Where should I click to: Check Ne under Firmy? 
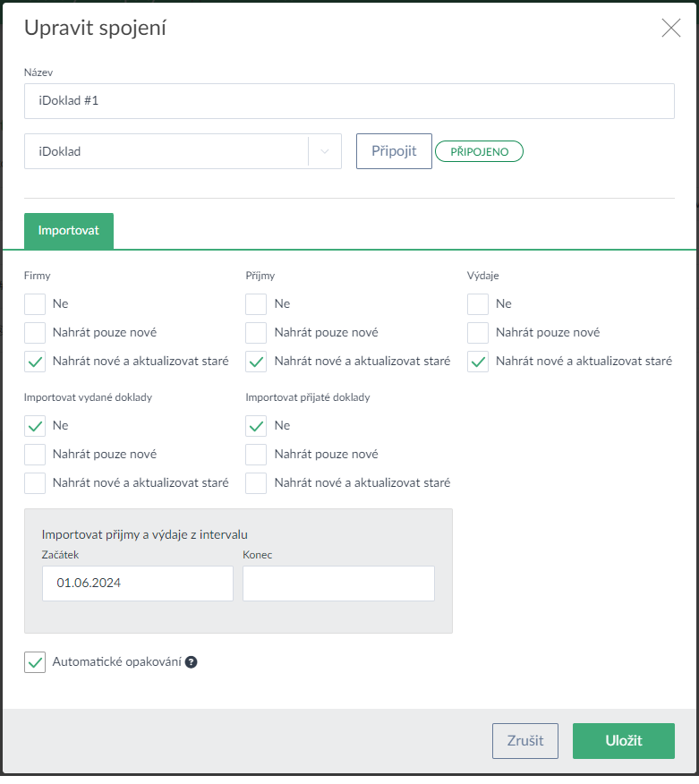click(x=35, y=304)
